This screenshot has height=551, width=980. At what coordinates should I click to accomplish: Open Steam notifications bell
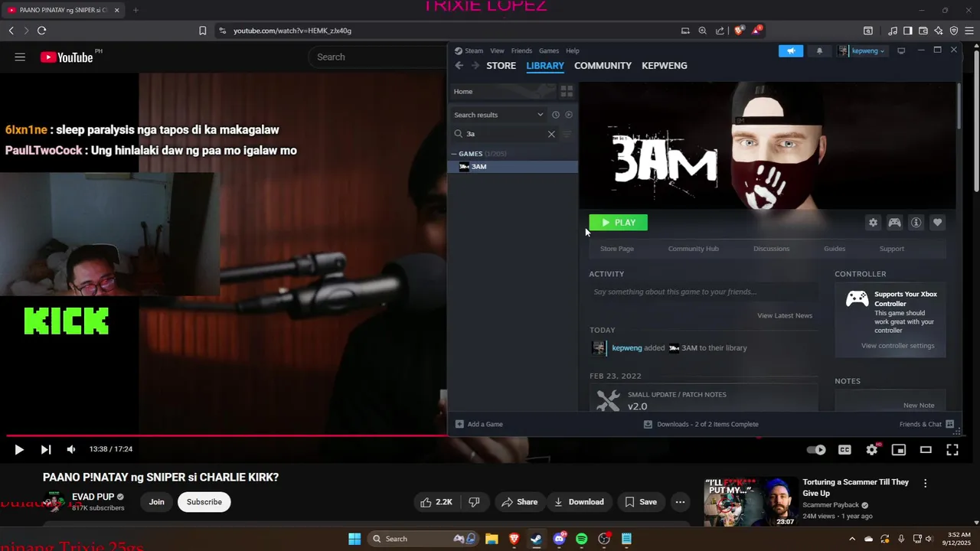click(819, 51)
